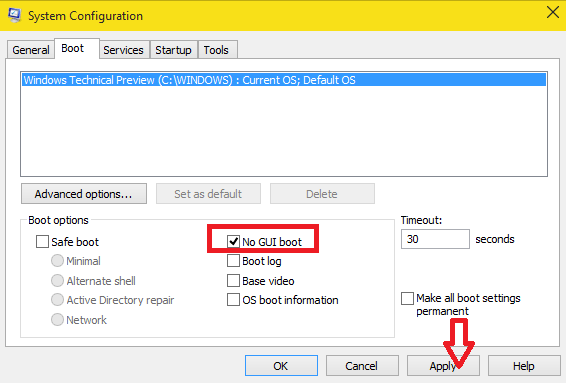The width and height of the screenshot is (566, 383).
Task: Check OS boot information option
Action: [x=233, y=300]
